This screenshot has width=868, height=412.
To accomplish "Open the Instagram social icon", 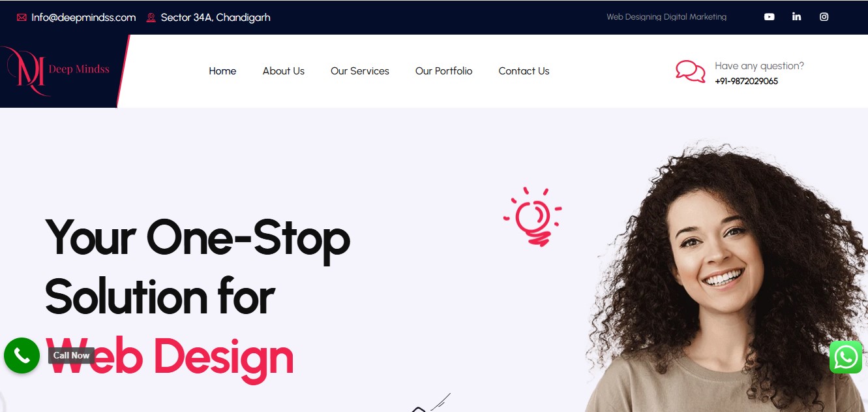I will point(824,17).
